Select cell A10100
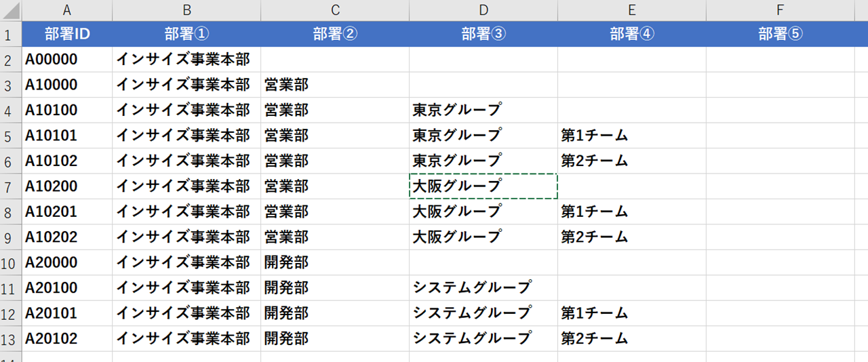The height and width of the screenshot is (362, 868). pos(67,110)
